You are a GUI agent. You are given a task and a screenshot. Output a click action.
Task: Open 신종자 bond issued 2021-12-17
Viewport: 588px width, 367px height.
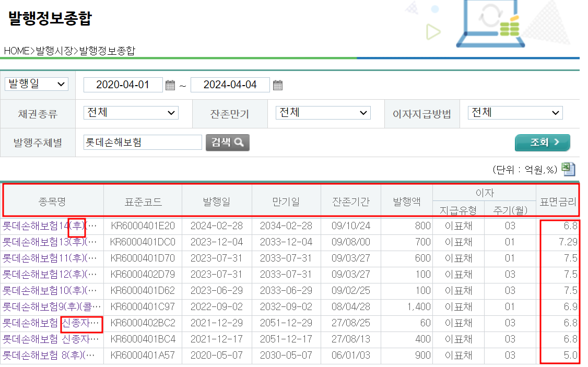(51, 339)
